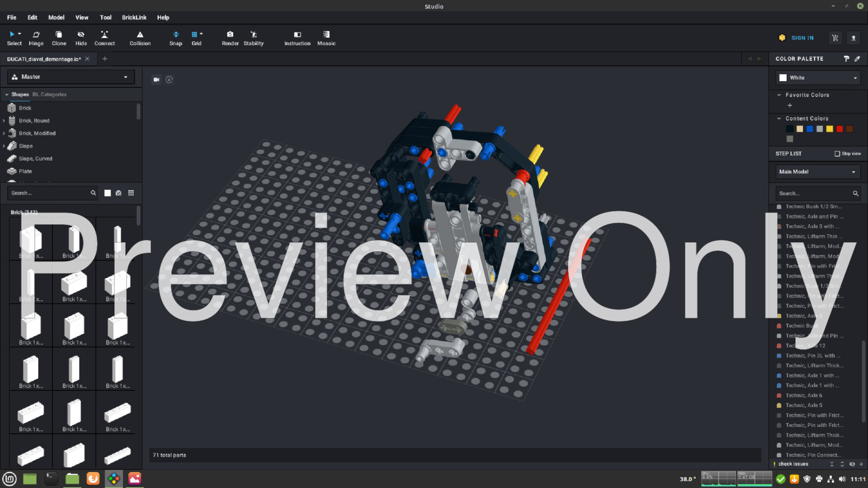
Task: Click the Stability analysis tool
Action: pos(253,38)
